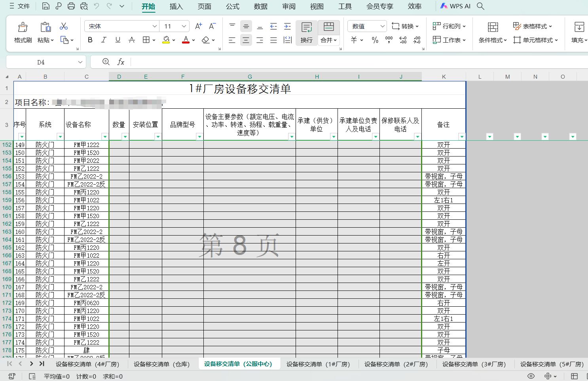Open Conditional Formatting (条件格式)
This screenshot has width=588, height=381.
(493, 32)
